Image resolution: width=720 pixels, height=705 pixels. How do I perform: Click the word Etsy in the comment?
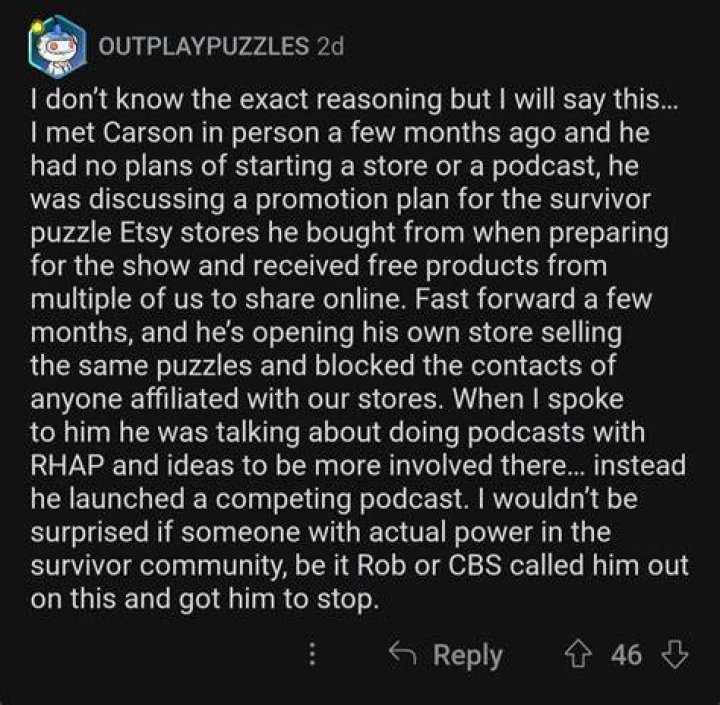click(x=146, y=234)
